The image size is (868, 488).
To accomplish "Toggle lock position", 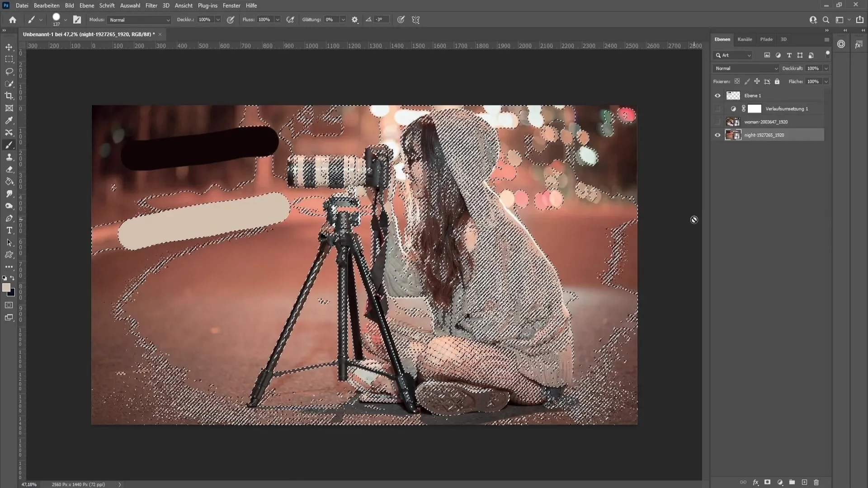I will tap(757, 81).
